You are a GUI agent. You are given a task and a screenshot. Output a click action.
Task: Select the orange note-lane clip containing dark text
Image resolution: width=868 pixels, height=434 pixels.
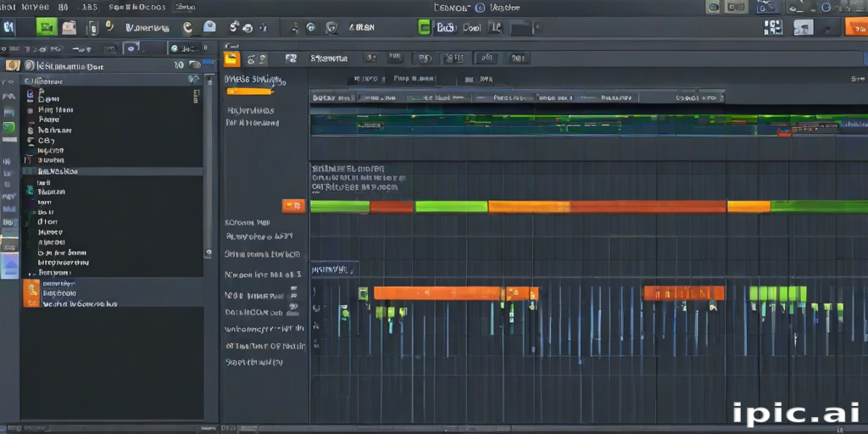click(684, 292)
